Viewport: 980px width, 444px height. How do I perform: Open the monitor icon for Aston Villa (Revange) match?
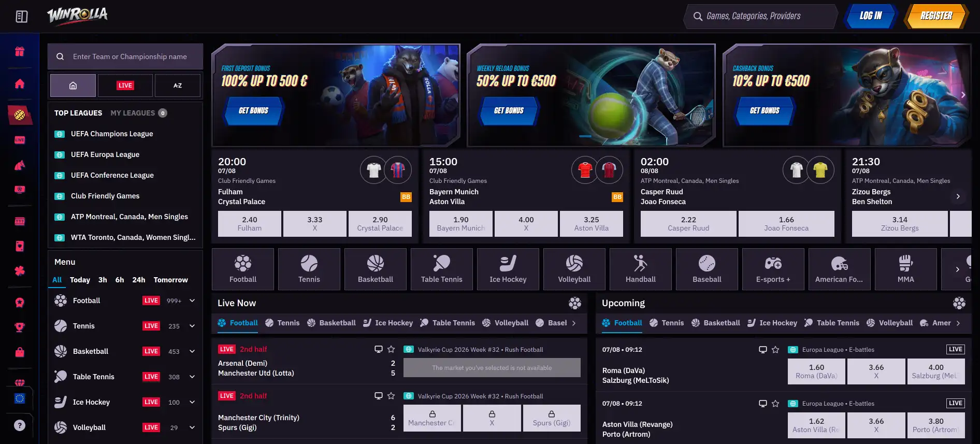[x=763, y=404]
